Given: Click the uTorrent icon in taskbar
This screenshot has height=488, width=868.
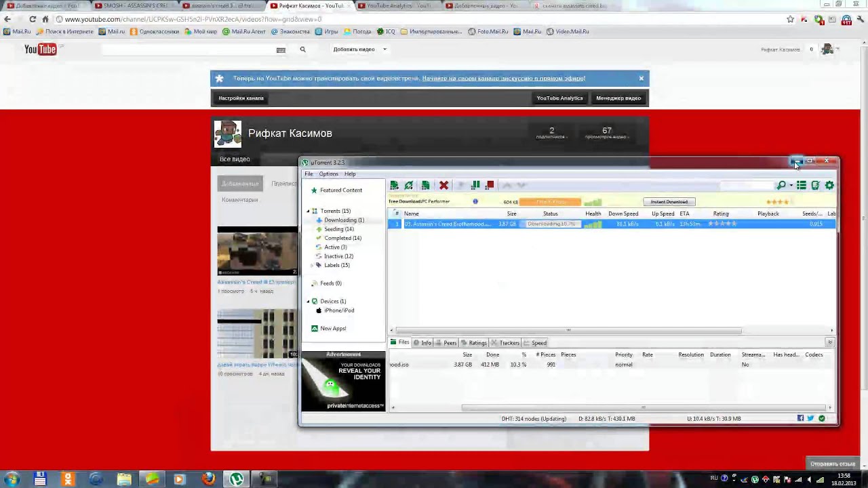Looking at the screenshot, I should coord(237,479).
